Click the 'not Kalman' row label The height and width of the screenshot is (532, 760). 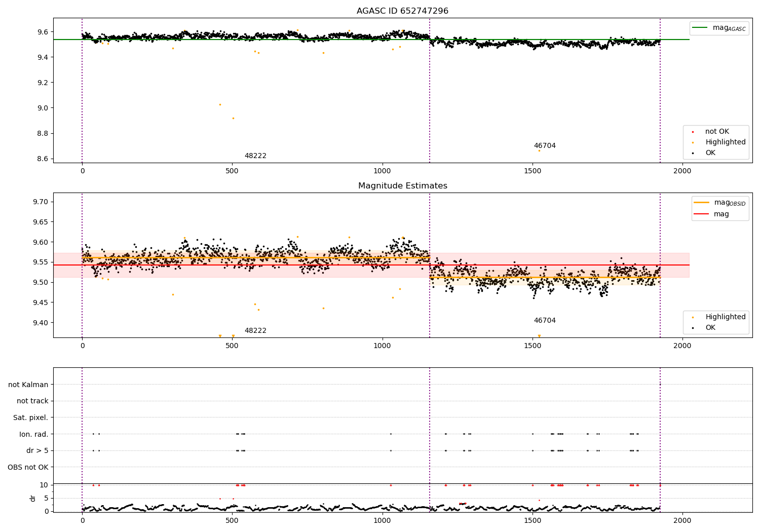click(x=28, y=385)
